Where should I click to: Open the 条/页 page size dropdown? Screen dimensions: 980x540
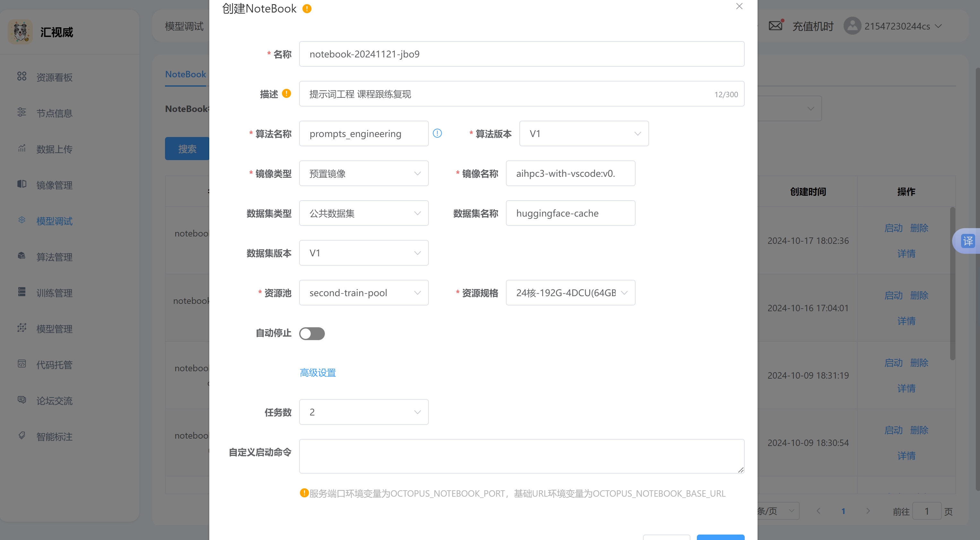[x=777, y=511]
